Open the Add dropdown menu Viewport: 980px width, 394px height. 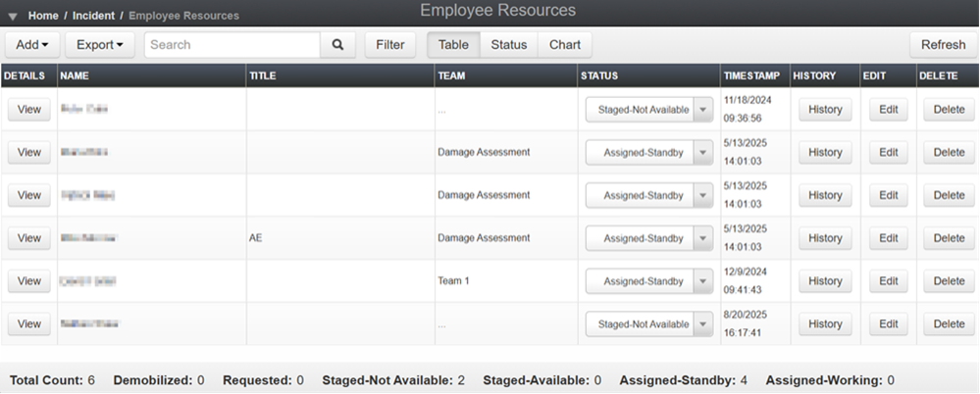point(32,45)
